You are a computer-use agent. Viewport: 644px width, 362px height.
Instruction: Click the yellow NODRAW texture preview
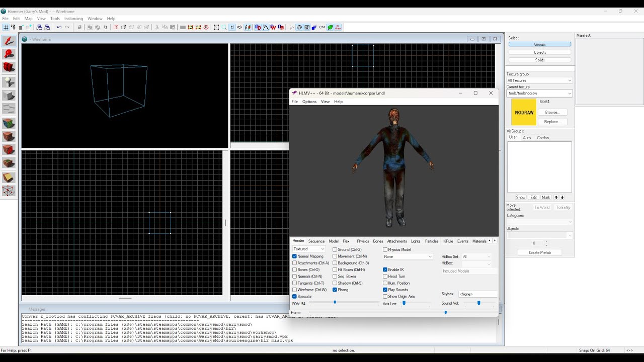[x=524, y=112]
